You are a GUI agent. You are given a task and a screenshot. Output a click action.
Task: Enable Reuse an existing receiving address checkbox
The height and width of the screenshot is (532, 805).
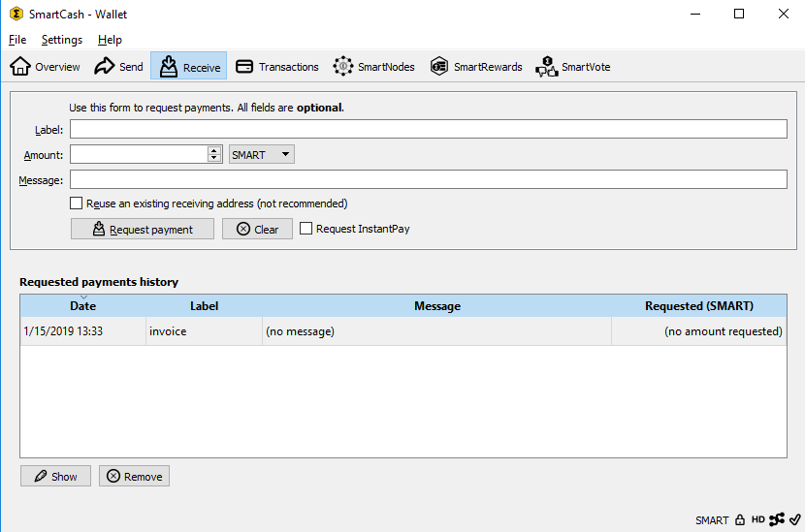pos(76,203)
